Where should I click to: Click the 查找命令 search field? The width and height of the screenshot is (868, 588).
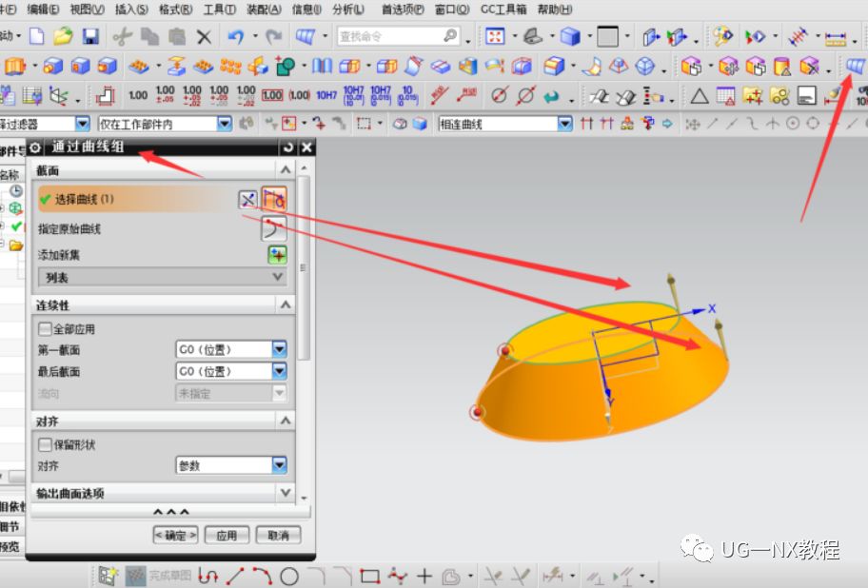pos(399,36)
